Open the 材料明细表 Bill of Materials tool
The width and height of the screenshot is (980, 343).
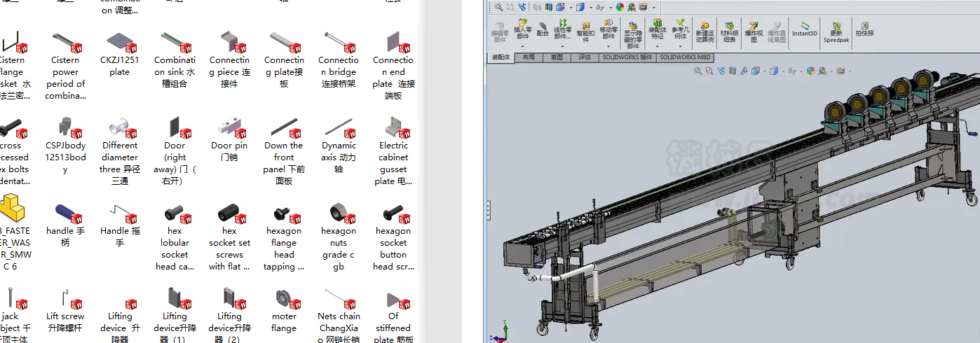pyautogui.click(x=730, y=31)
